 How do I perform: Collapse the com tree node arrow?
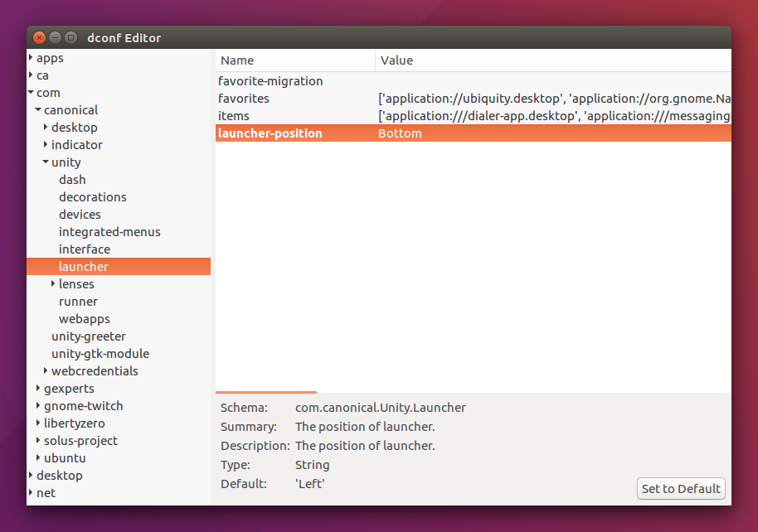pos(31,92)
